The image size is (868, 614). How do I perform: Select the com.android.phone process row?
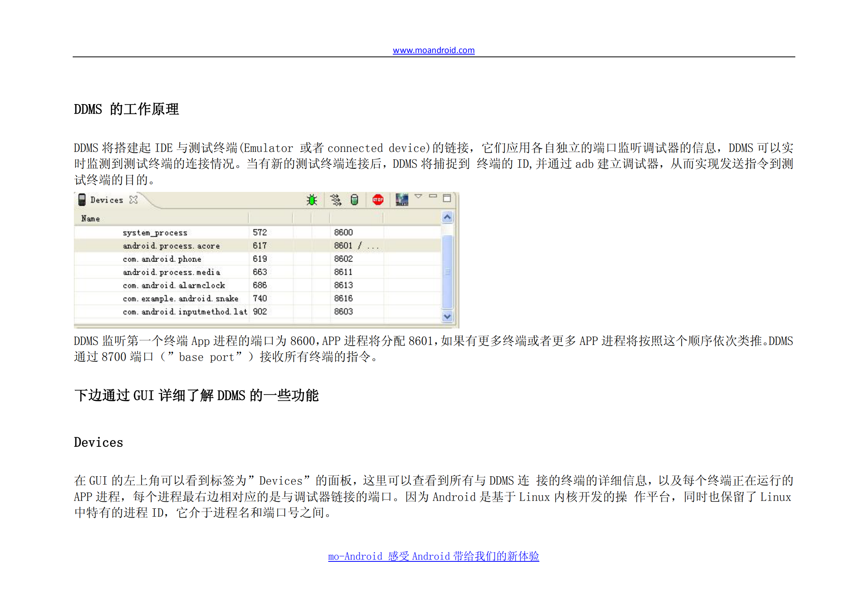[162, 259]
